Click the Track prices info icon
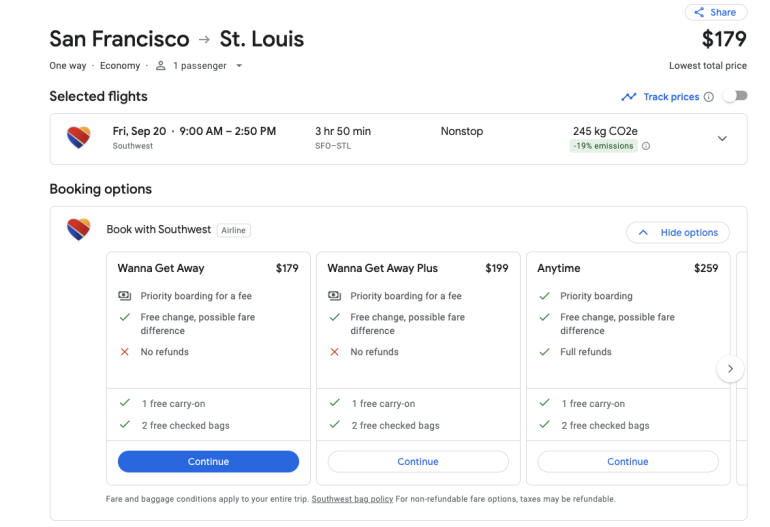This screenshot has height=527, width=770. 709,97
